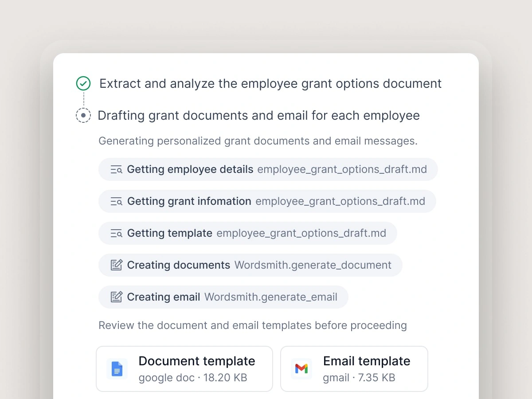
Task: Click 'Review the document and email templates' text
Action: point(253,325)
